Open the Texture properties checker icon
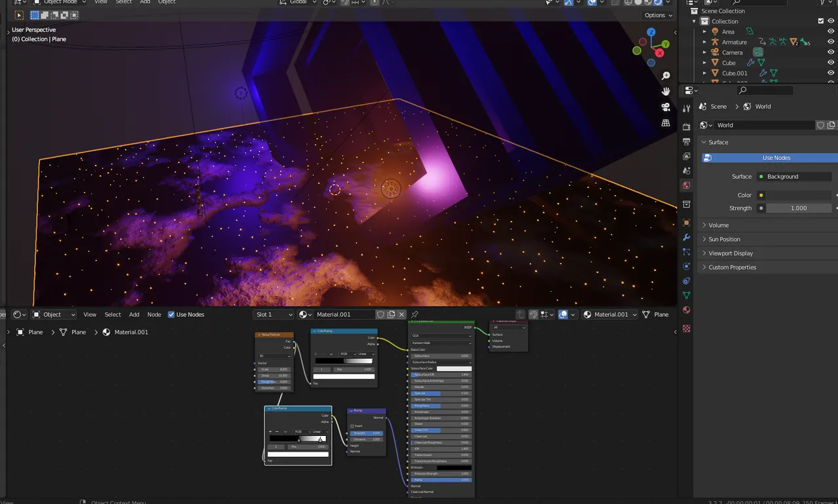Image resolution: width=838 pixels, height=504 pixels. pyautogui.click(x=686, y=329)
